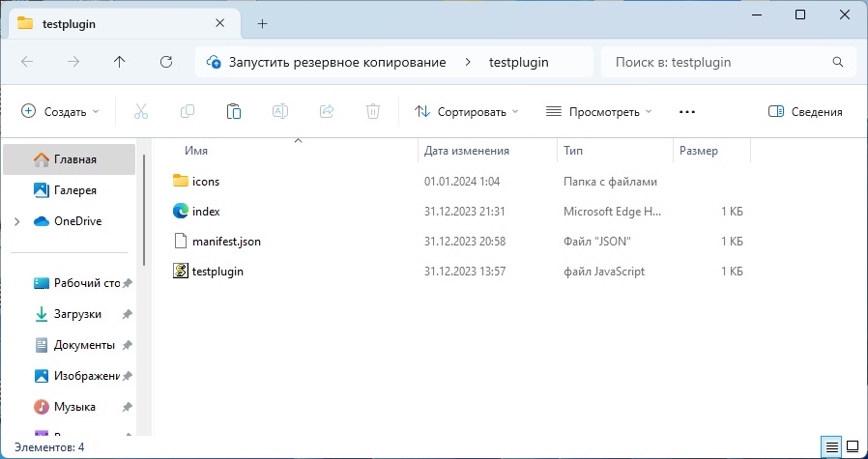Open Изображения quick access item
The width and height of the screenshot is (868, 459).
[x=70, y=376]
